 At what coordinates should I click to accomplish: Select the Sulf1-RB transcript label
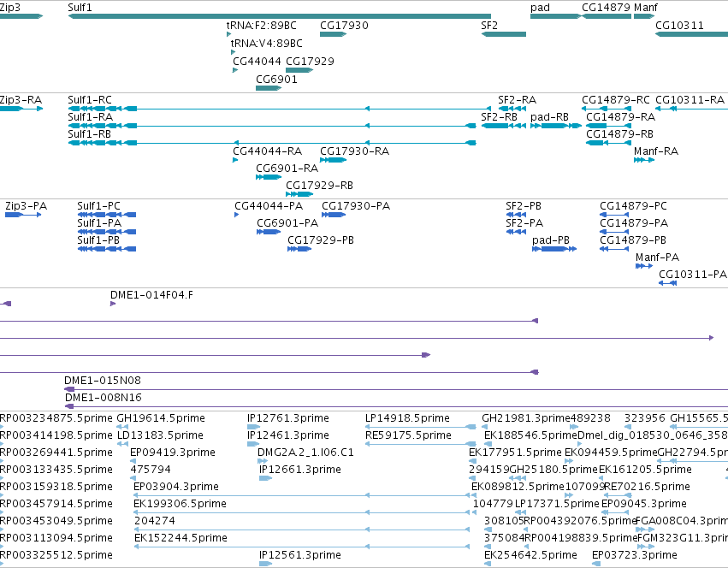click(90, 134)
